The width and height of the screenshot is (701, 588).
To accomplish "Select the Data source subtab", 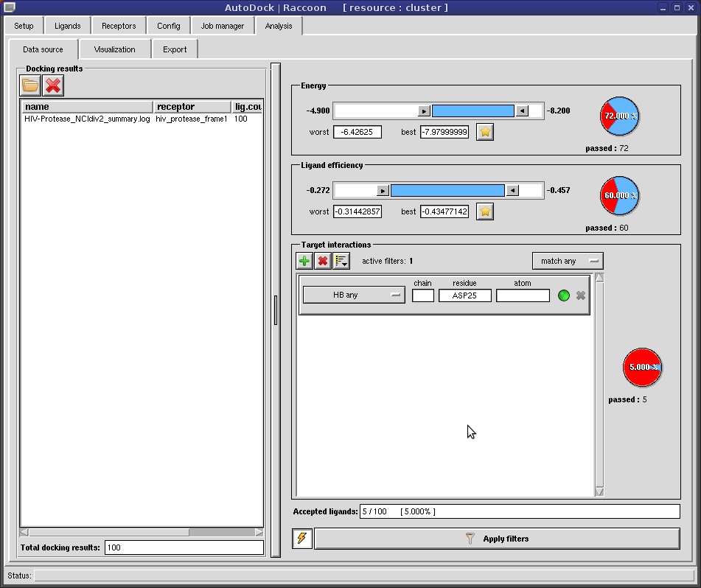I will [43, 49].
